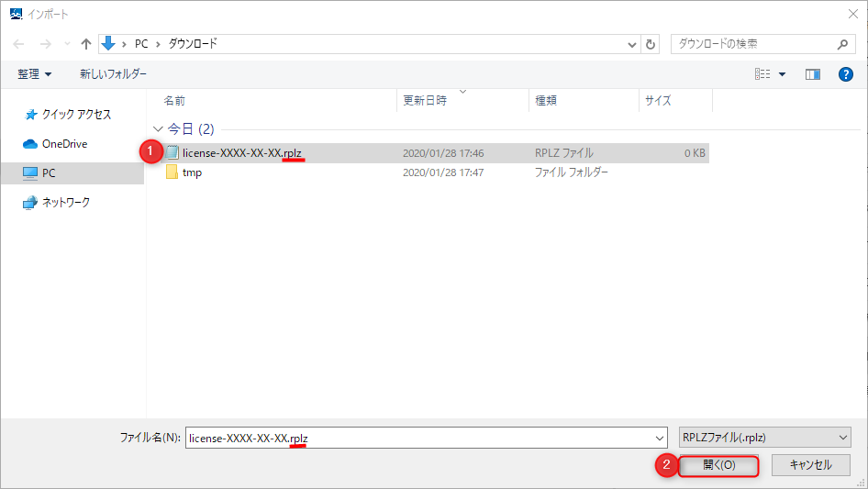Click the ファイル名 input field
Viewport: 868px width, 489px height.
pyautogui.click(x=422, y=439)
